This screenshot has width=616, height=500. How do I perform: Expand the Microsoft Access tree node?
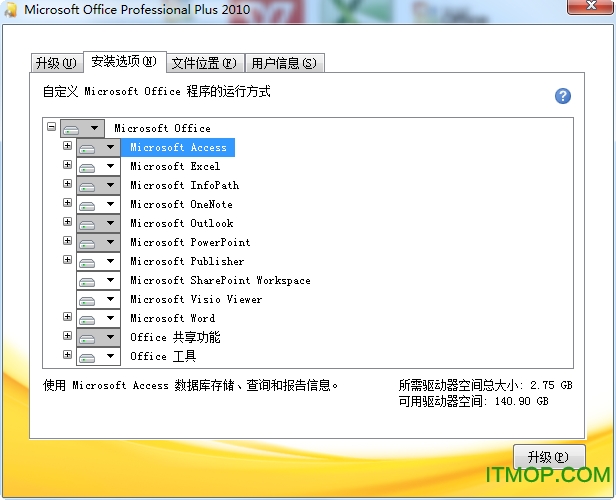[x=68, y=146]
